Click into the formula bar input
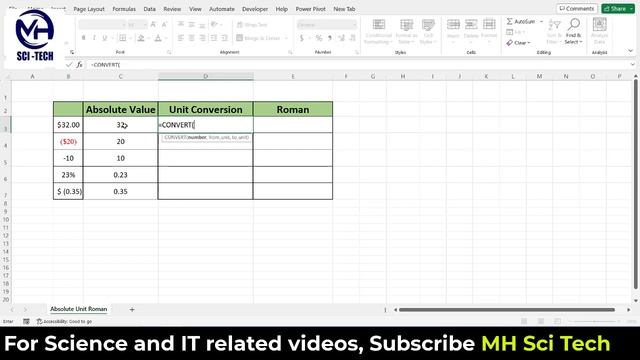The image size is (640, 360). (359, 64)
